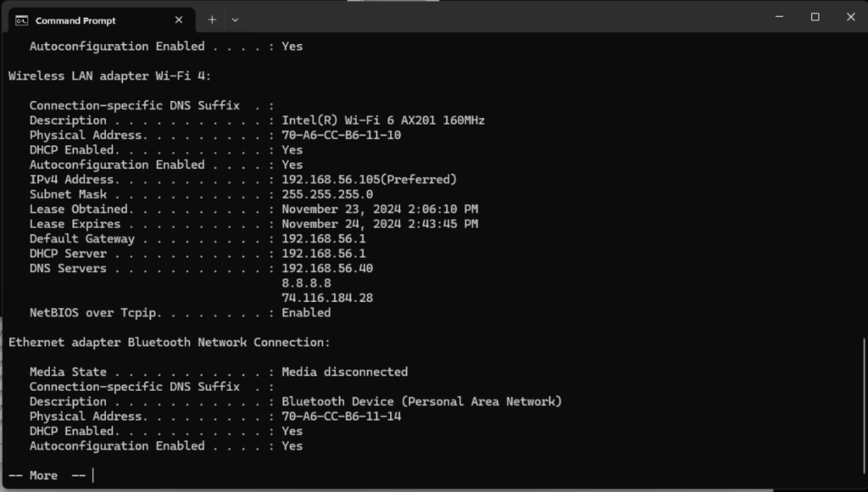
Task: Click the Command Prompt tab icon
Action: tap(21, 20)
